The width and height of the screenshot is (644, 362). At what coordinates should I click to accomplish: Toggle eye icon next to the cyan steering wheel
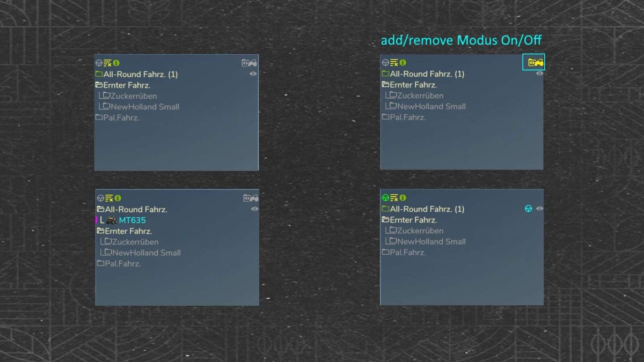[x=539, y=209]
